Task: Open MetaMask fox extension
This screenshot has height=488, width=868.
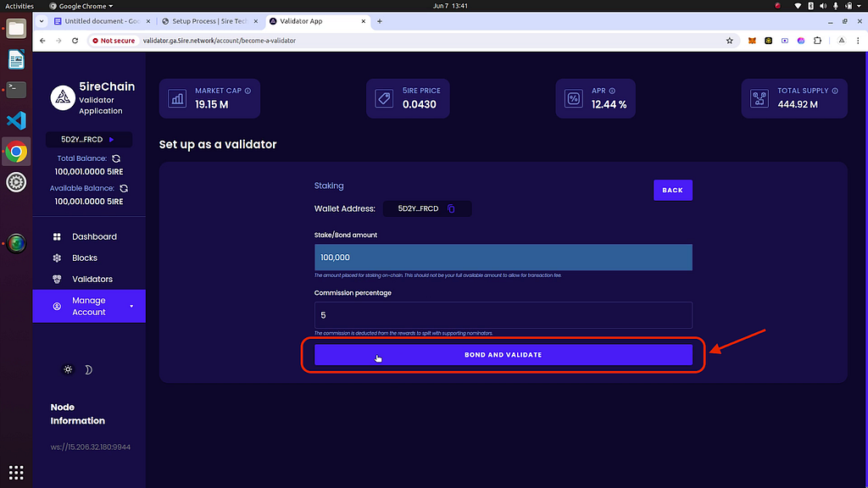Action: [752, 41]
